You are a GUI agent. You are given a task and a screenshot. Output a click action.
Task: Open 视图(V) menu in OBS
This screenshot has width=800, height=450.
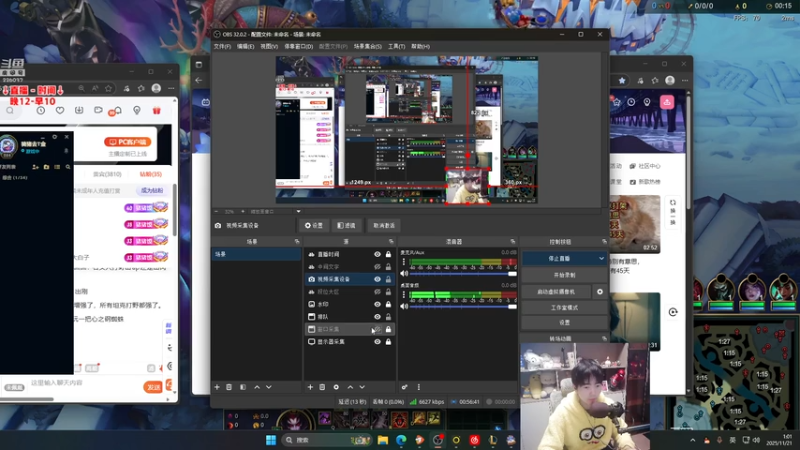pyautogui.click(x=269, y=46)
